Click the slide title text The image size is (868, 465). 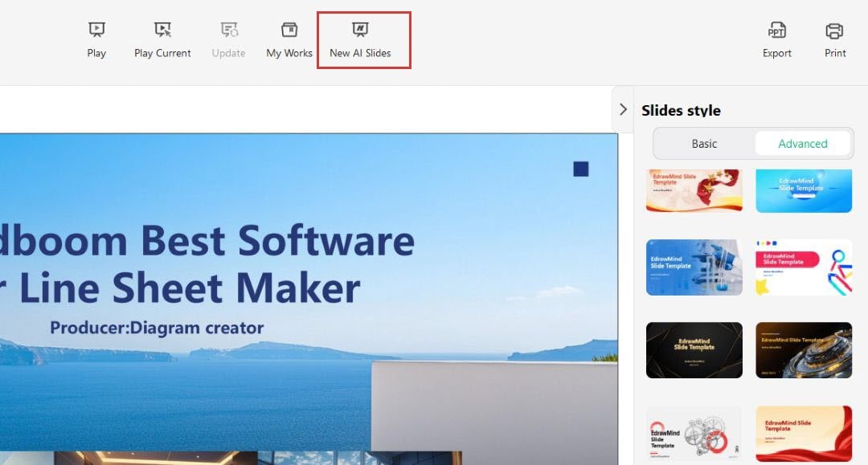pos(207,263)
